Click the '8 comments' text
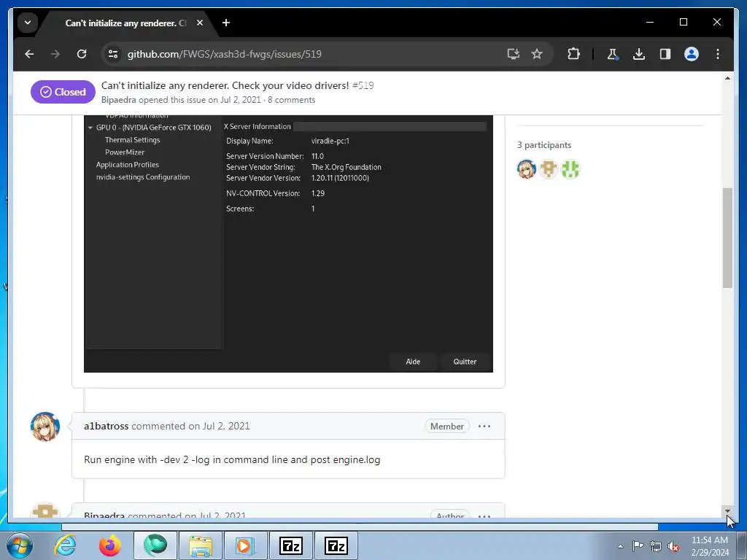The height and width of the screenshot is (560, 747). [x=291, y=100]
